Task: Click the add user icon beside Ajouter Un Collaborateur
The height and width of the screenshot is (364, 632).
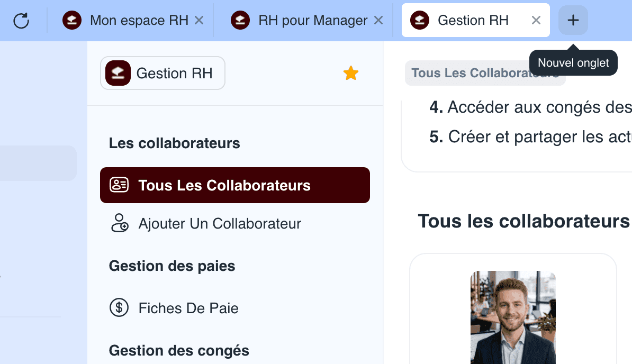Action: click(x=119, y=223)
